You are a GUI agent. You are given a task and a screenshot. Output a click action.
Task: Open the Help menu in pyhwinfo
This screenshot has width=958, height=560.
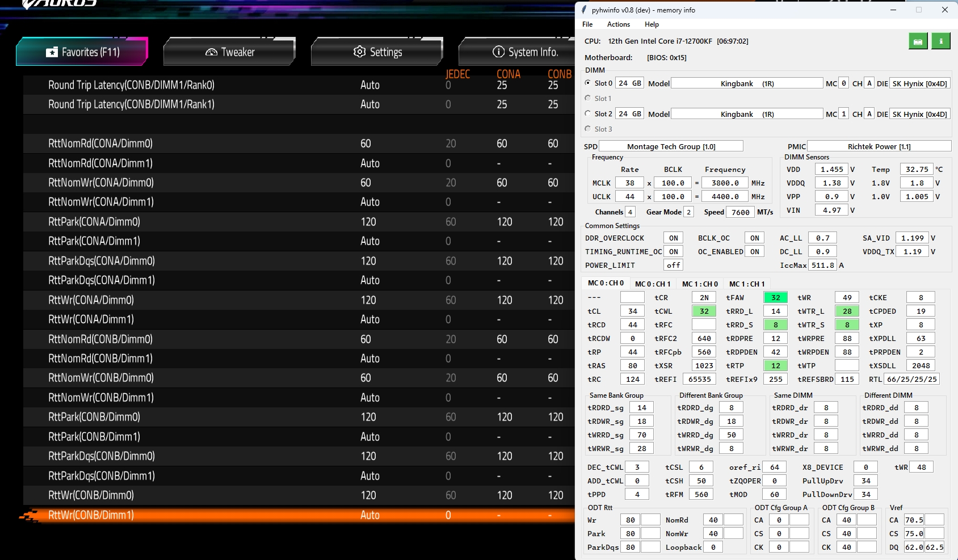652,24
